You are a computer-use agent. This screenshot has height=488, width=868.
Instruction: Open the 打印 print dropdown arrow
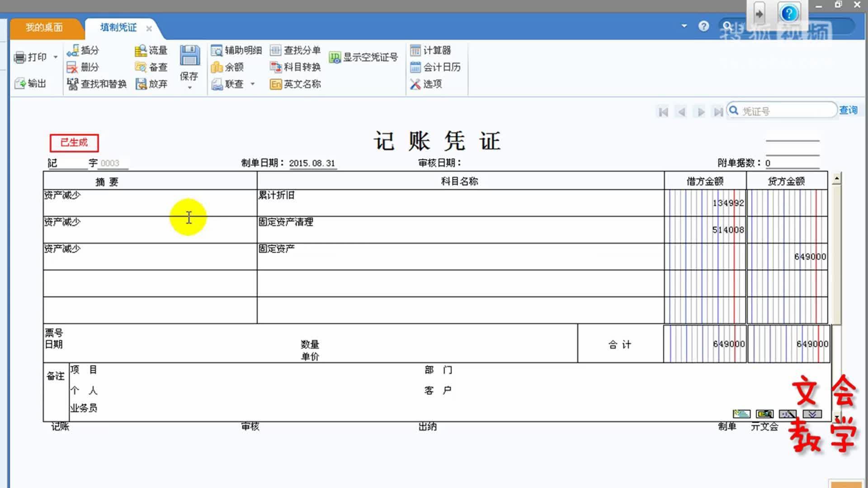click(x=55, y=57)
